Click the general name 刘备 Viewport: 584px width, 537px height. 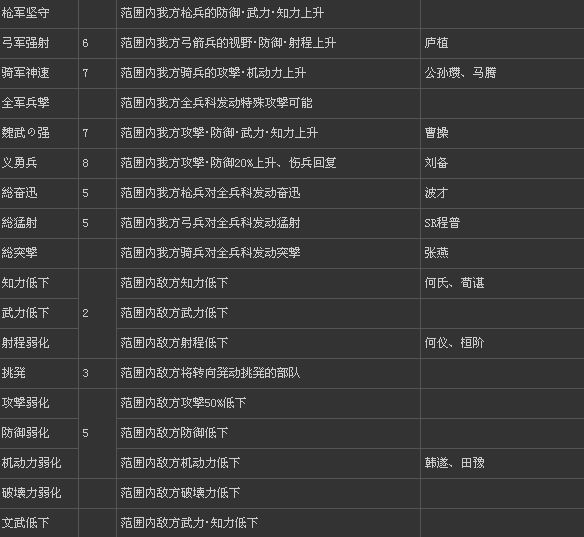click(437, 163)
